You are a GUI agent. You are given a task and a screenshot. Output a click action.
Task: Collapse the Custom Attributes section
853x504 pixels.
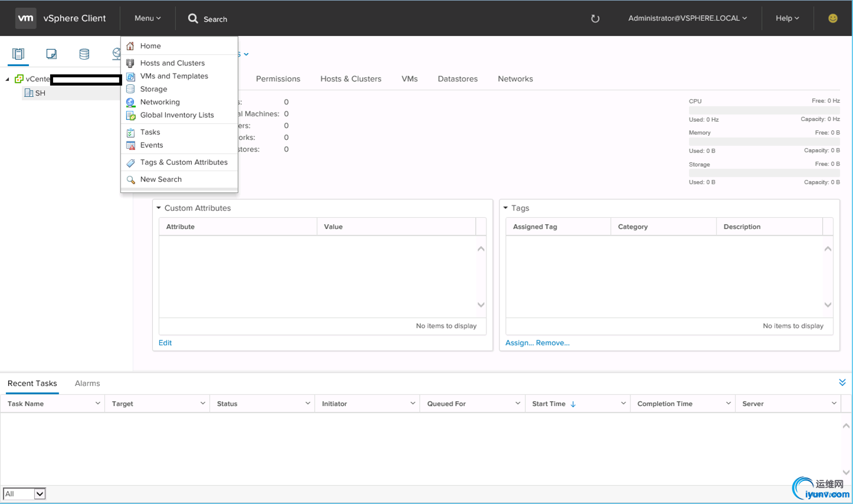[x=159, y=208]
